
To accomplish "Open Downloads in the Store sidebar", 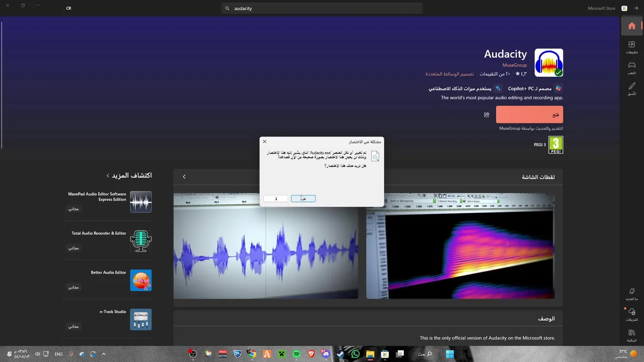I will click(632, 315).
